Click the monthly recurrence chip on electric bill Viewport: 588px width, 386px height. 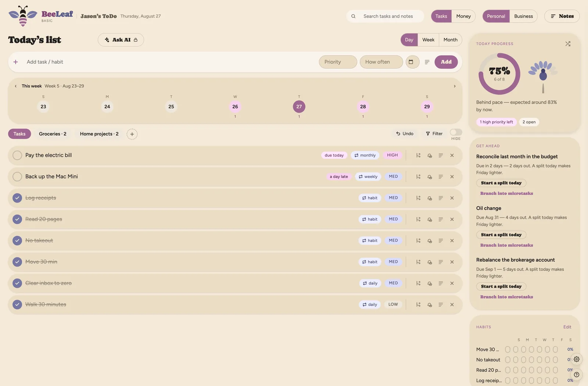click(x=365, y=155)
